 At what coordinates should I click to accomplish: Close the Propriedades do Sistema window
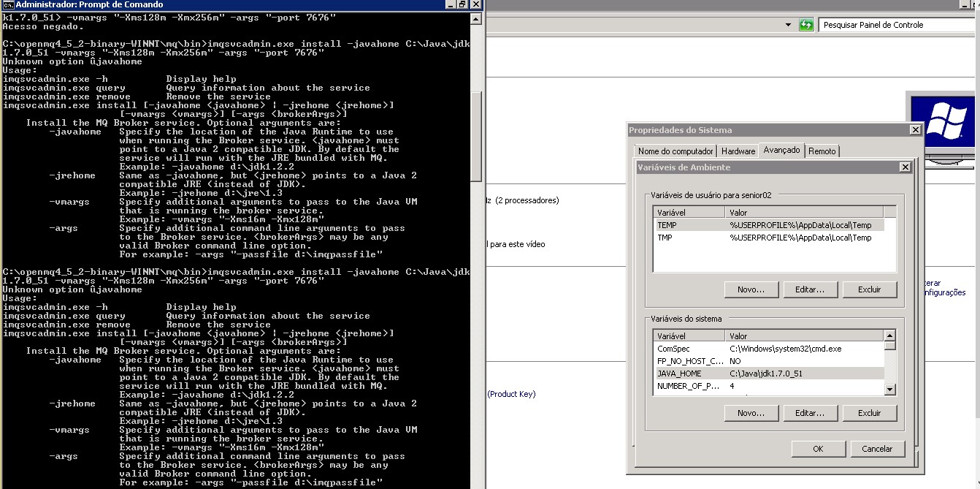[914, 130]
